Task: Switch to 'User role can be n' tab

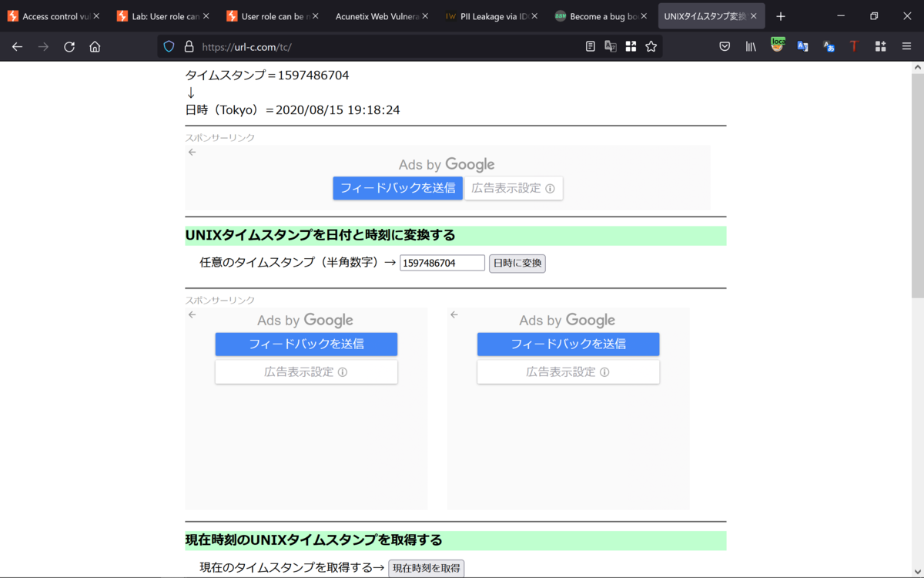Action: point(274,16)
